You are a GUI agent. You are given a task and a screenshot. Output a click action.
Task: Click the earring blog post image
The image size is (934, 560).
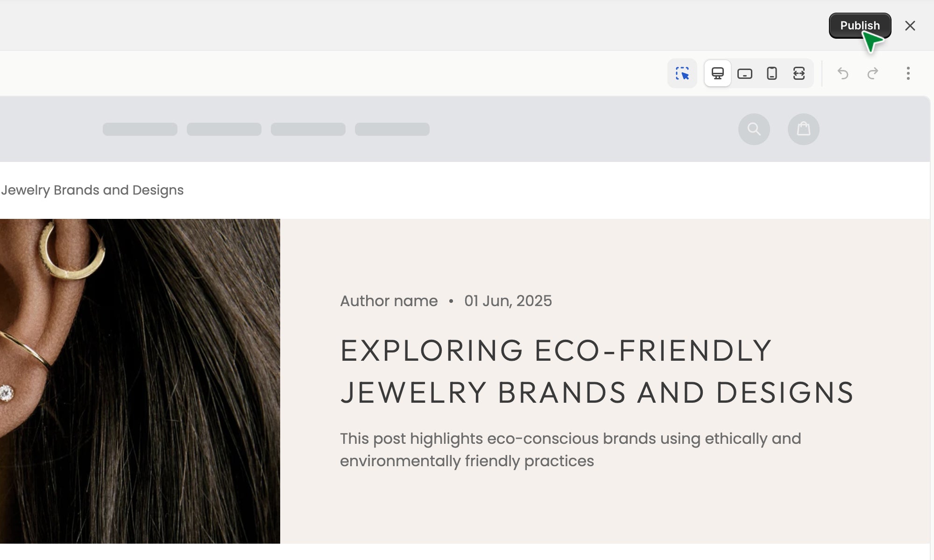[140, 381]
